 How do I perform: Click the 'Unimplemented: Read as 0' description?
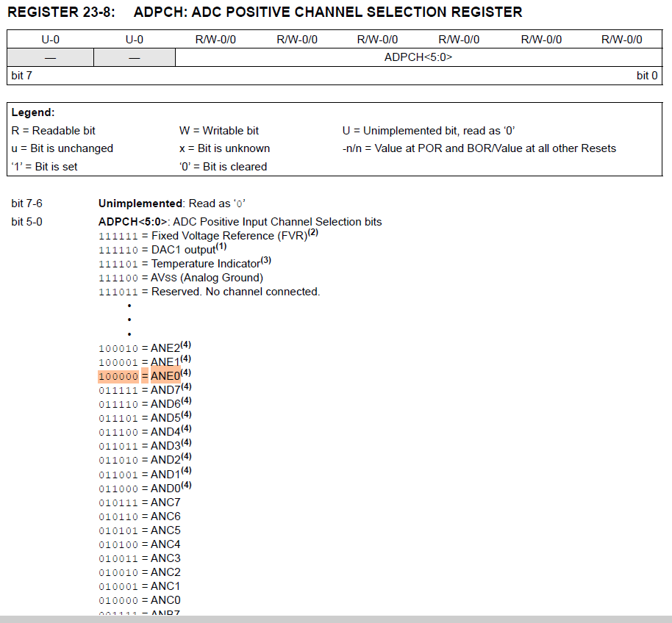click(x=171, y=203)
